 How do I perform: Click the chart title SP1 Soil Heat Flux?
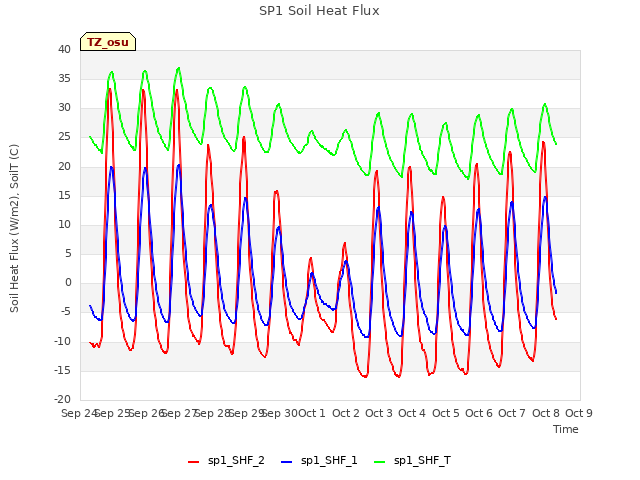pos(319,11)
